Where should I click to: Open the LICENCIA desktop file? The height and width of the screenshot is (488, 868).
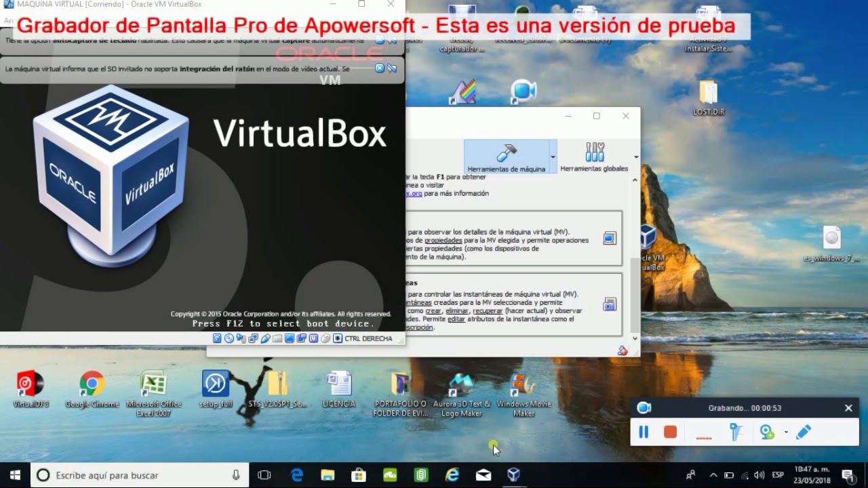(339, 390)
